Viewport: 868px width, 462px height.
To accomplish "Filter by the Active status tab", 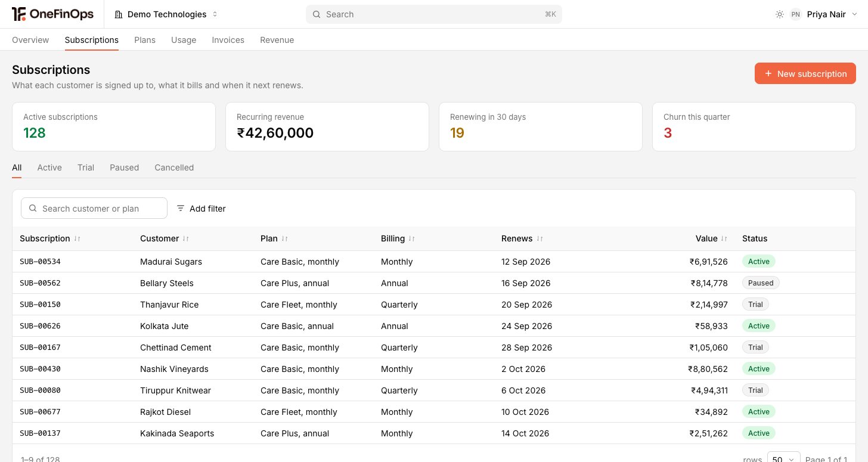I will pyautogui.click(x=49, y=168).
